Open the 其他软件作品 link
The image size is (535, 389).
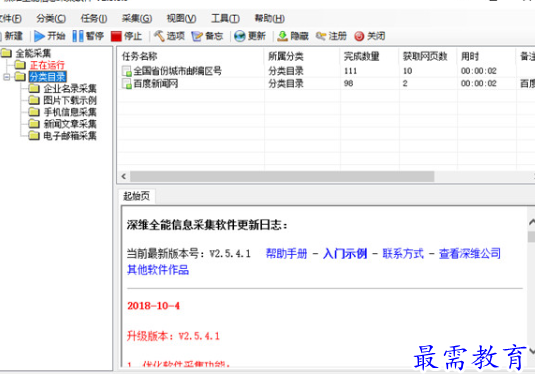point(158,270)
